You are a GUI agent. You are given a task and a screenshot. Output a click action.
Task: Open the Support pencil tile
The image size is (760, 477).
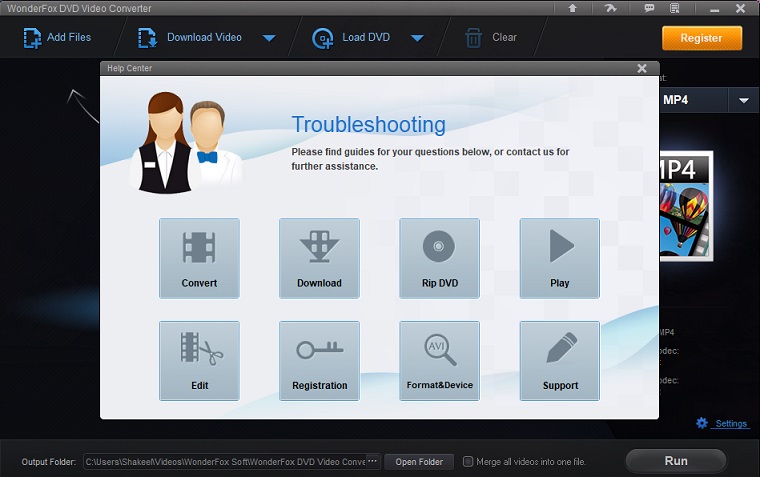click(x=559, y=360)
